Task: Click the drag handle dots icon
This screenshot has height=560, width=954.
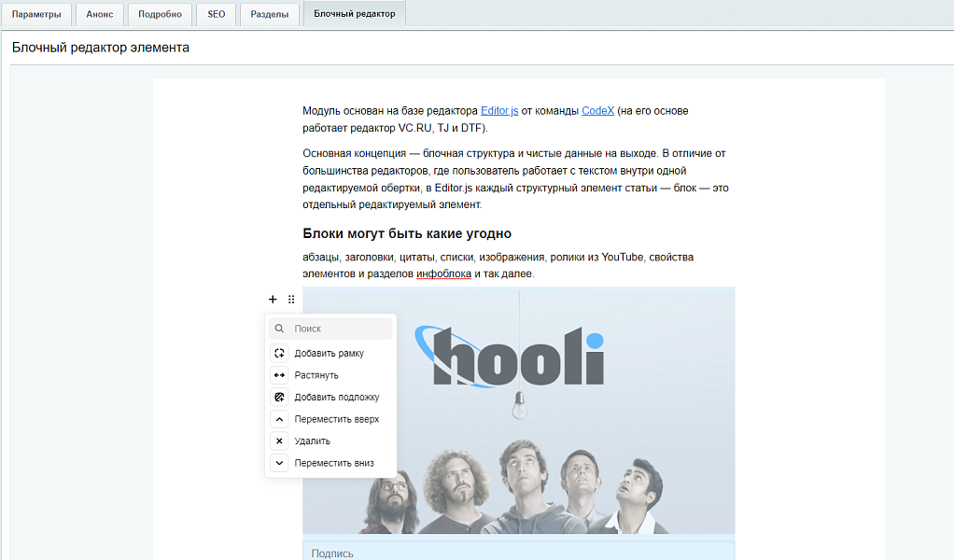Action: pos(291,300)
